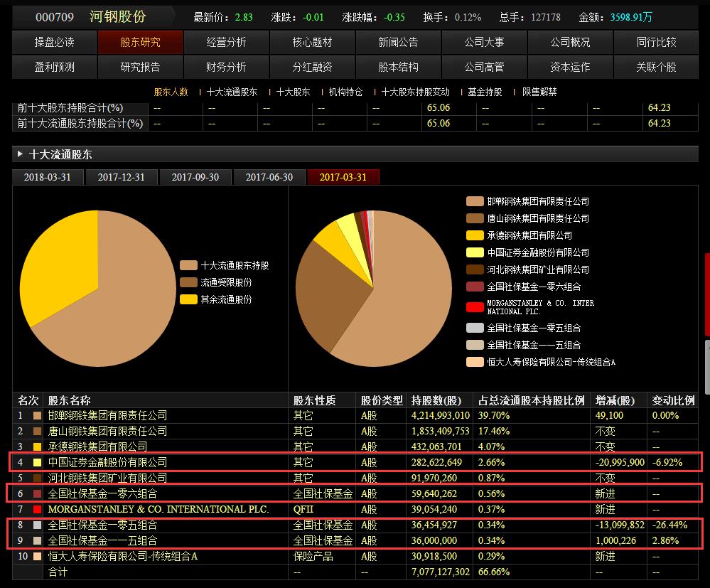This screenshot has height=588, width=710.
Task: Select the 2017-06-30 report date tab
Action: (x=269, y=177)
